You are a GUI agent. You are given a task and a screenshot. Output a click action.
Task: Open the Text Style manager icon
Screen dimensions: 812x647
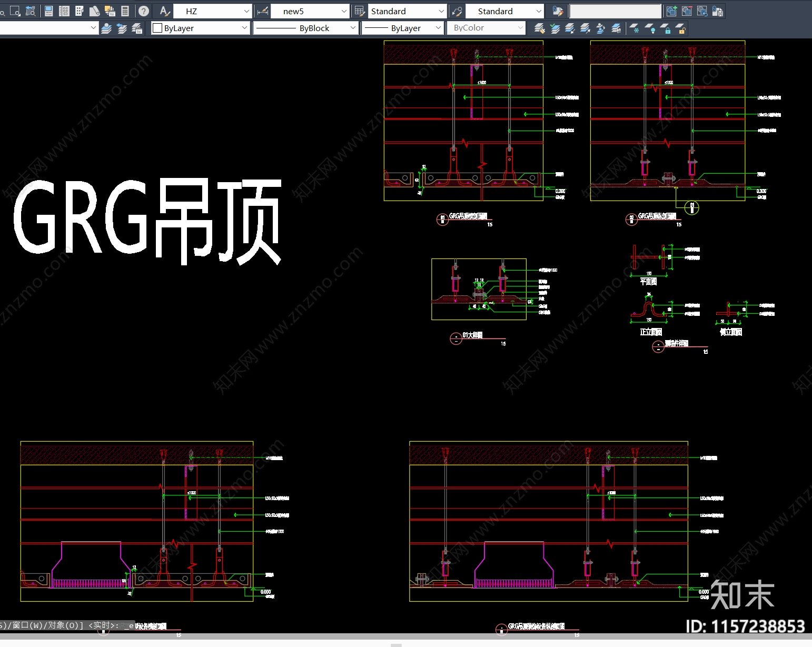click(164, 11)
